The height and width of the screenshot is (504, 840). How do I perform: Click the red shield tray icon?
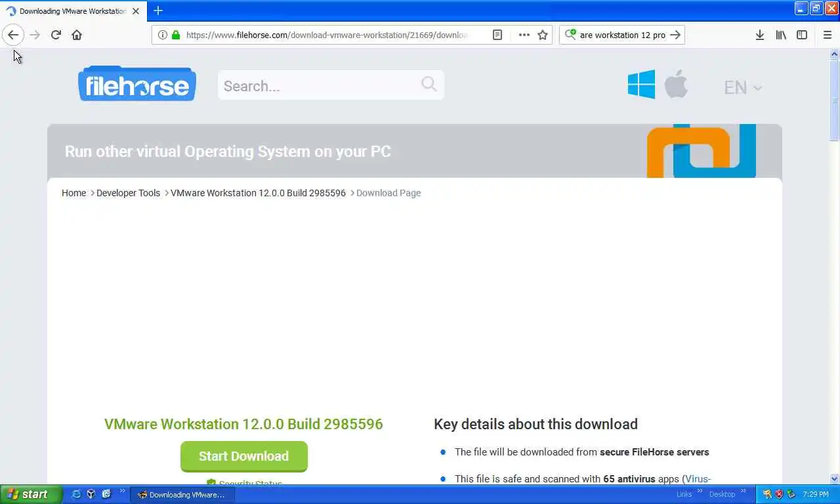pos(779,494)
